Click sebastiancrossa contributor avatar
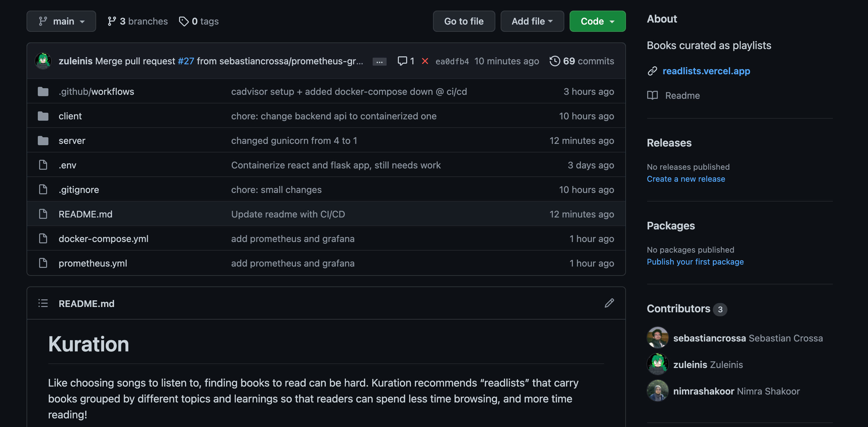868x427 pixels. (657, 338)
